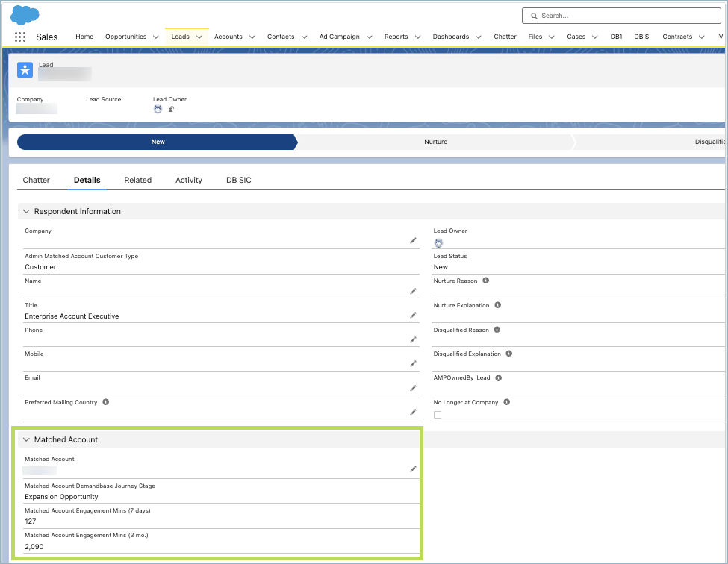
Task: Open the Reports navigation item
Action: point(396,36)
